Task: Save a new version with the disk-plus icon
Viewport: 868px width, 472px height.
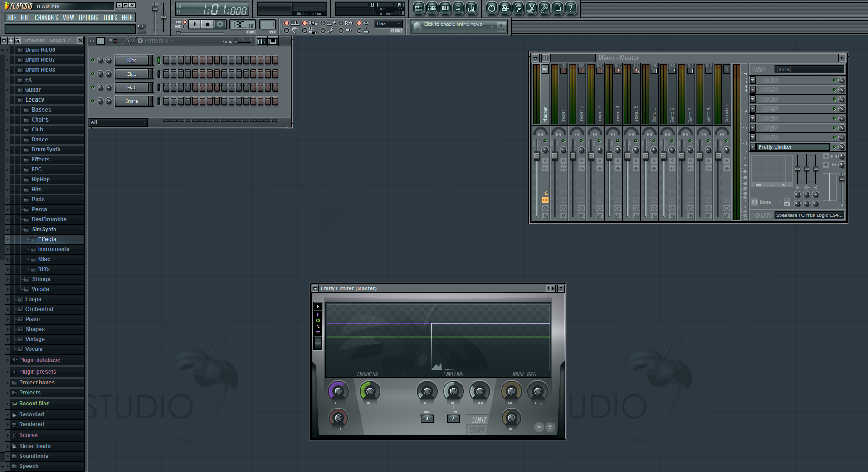Action: click(x=505, y=8)
